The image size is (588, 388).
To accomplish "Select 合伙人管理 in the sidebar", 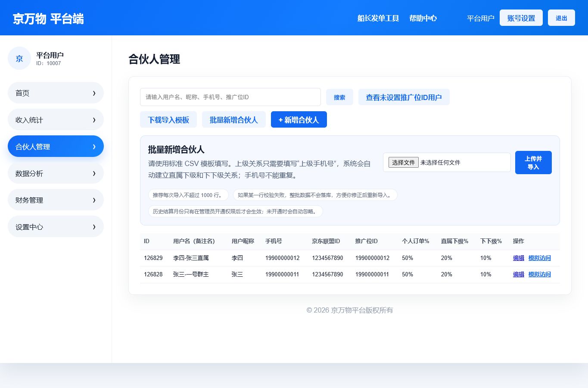I will pyautogui.click(x=56, y=147).
